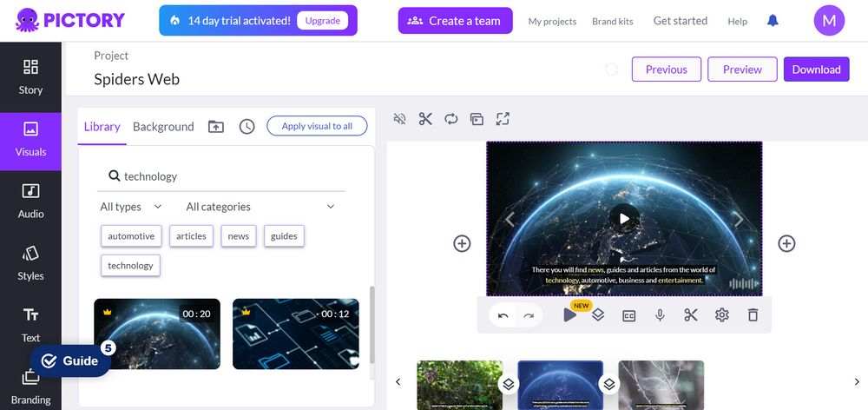Open the Visuals panel in sidebar
Viewport: 868px width, 410px height.
pyautogui.click(x=30, y=142)
